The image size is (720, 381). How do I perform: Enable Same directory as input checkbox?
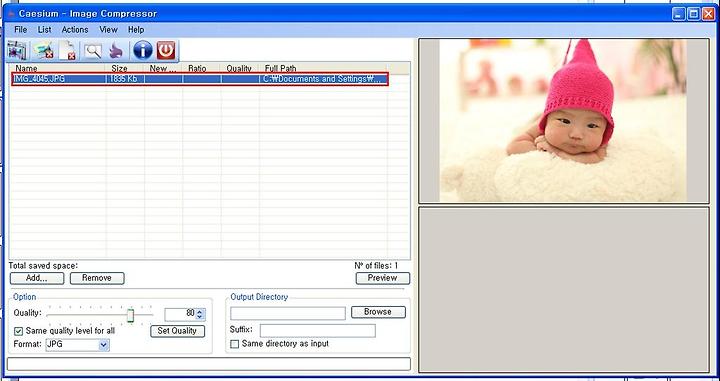235,344
